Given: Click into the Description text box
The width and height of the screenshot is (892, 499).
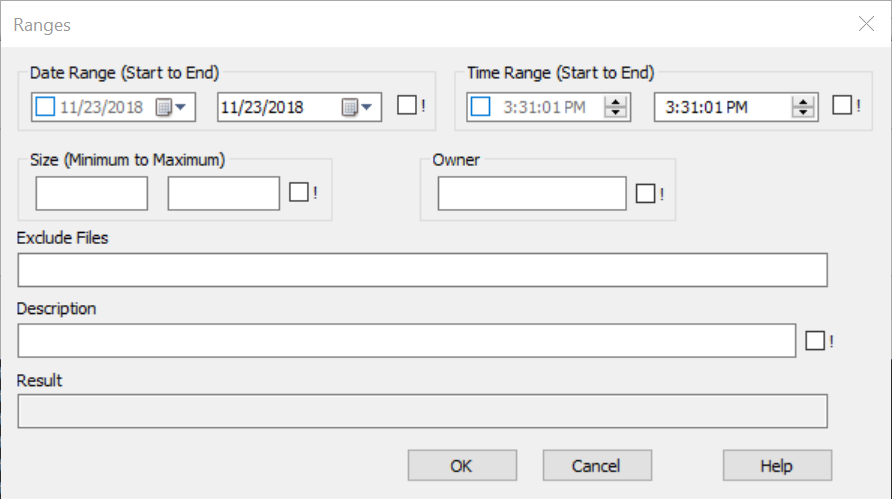Looking at the screenshot, I should pyautogui.click(x=407, y=341).
